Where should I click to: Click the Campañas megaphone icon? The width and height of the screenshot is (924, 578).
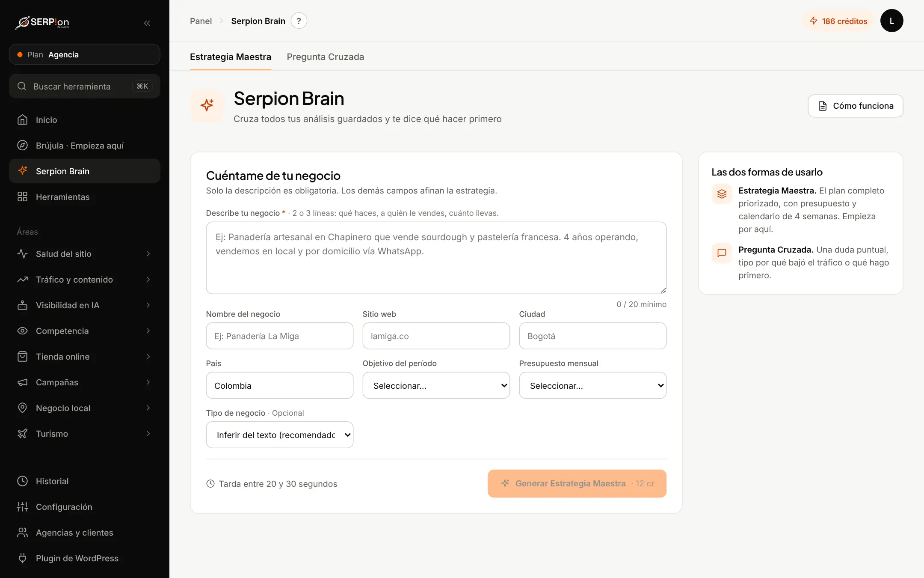[x=22, y=382]
